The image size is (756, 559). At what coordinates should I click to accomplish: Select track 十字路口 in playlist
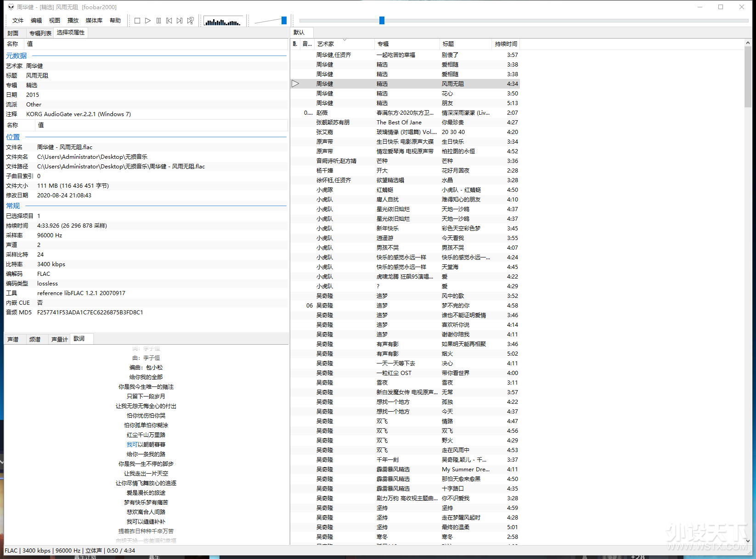click(x=405, y=488)
